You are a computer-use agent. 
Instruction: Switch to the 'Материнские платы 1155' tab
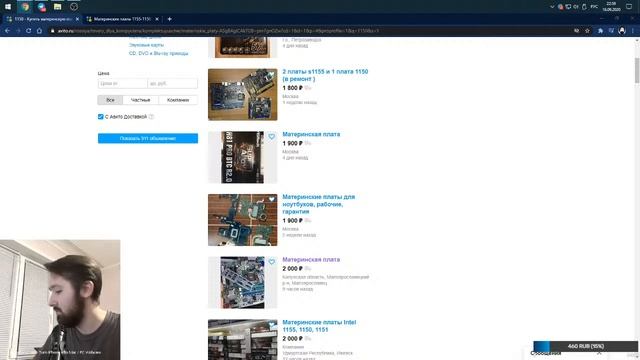coord(122,19)
